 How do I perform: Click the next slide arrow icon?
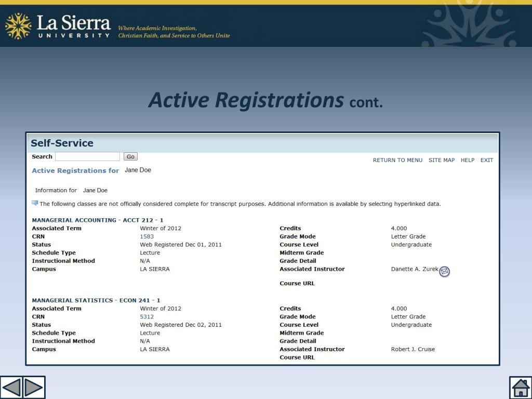(34, 387)
